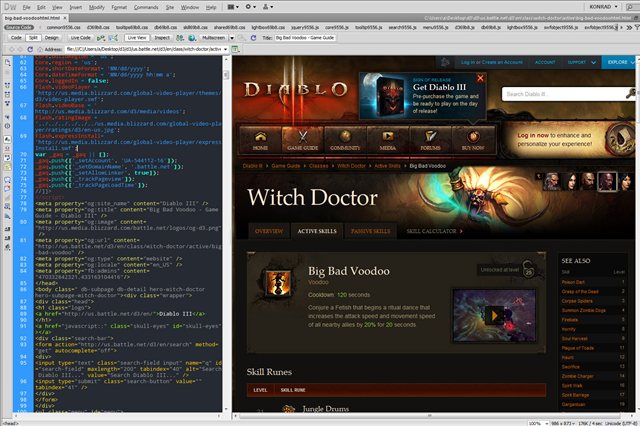
Task: Select the Source Code related file
Action: click(19, 27)
